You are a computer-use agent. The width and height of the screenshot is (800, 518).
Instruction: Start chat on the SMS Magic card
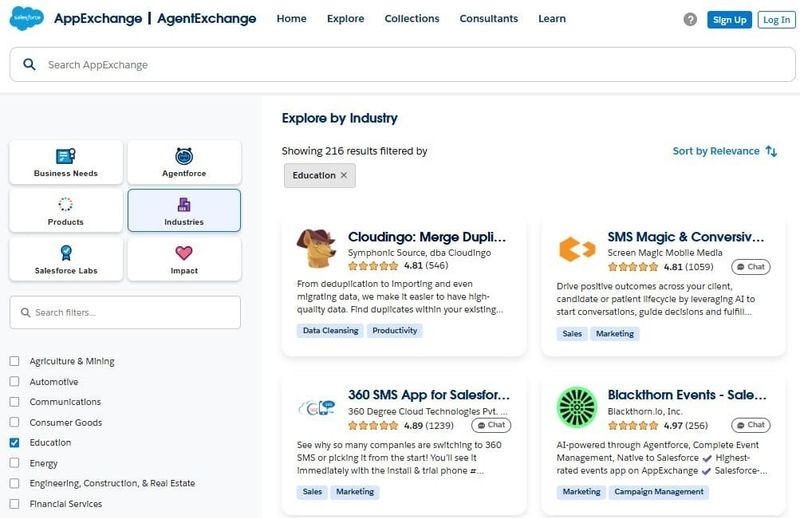(751, 267)
